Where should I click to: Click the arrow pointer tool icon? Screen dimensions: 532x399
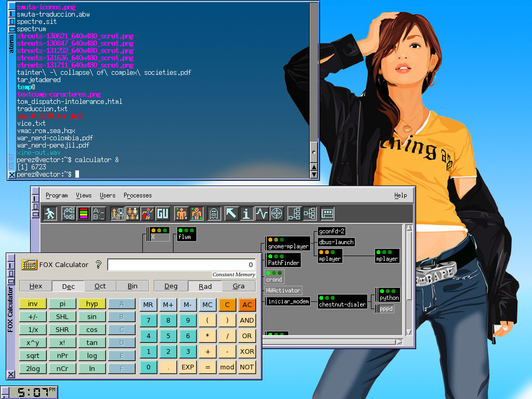pyautogui.click(x=231, y=214)
